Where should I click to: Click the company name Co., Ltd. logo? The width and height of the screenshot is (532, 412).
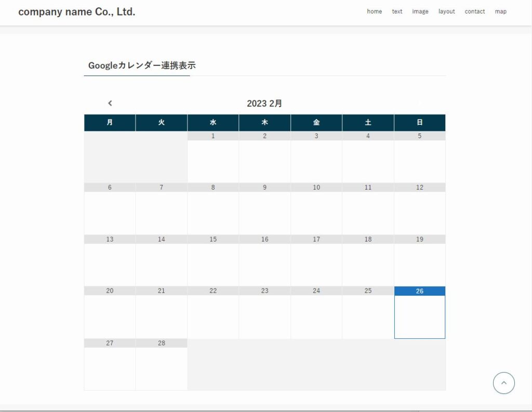[x=77, y=11]
